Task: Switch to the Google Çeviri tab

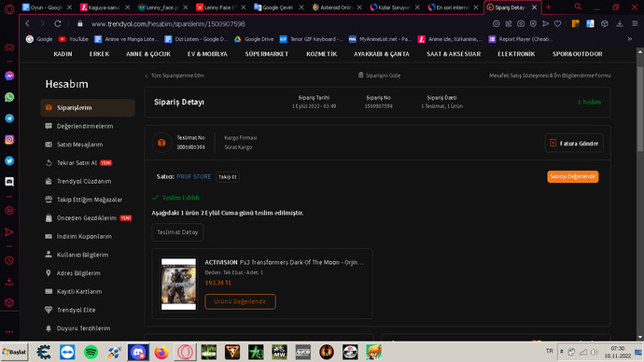Action: 277,7
